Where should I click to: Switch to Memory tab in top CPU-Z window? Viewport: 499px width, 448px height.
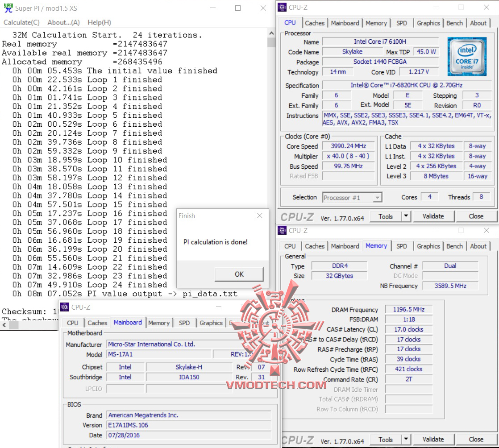376,23
